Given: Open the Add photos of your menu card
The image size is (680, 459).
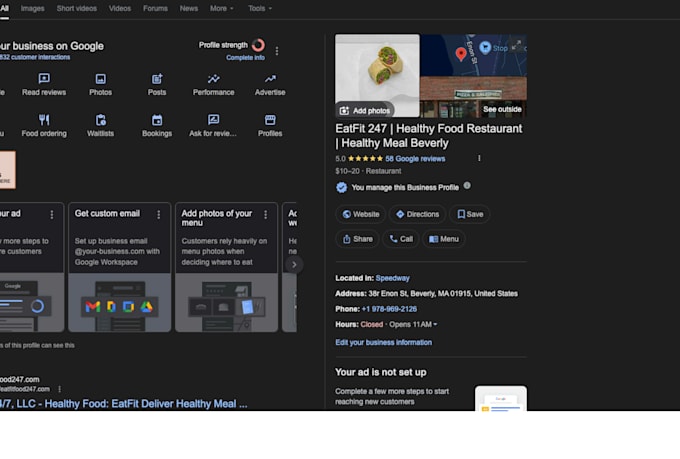Looking at the screenshot, I should point(226,267).
